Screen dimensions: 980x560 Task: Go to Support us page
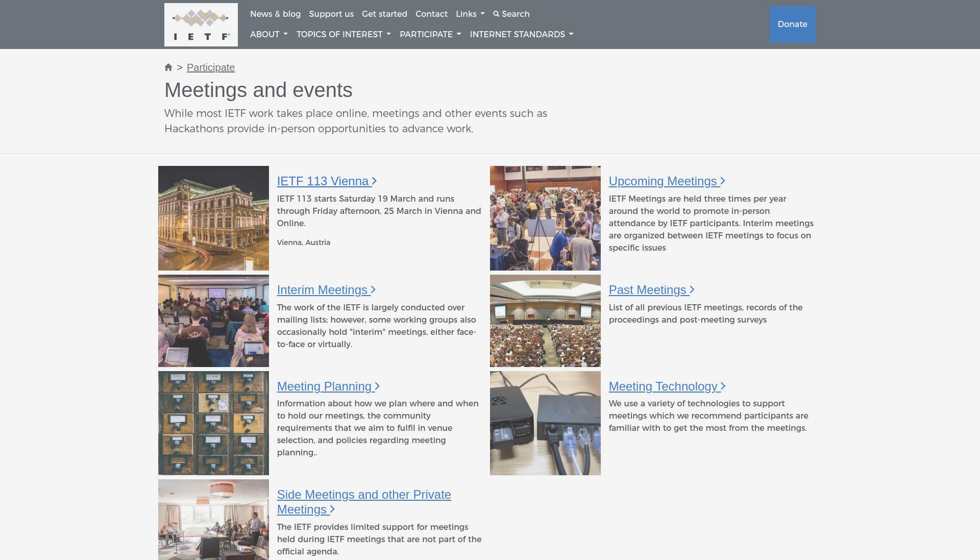click(331, 14)
